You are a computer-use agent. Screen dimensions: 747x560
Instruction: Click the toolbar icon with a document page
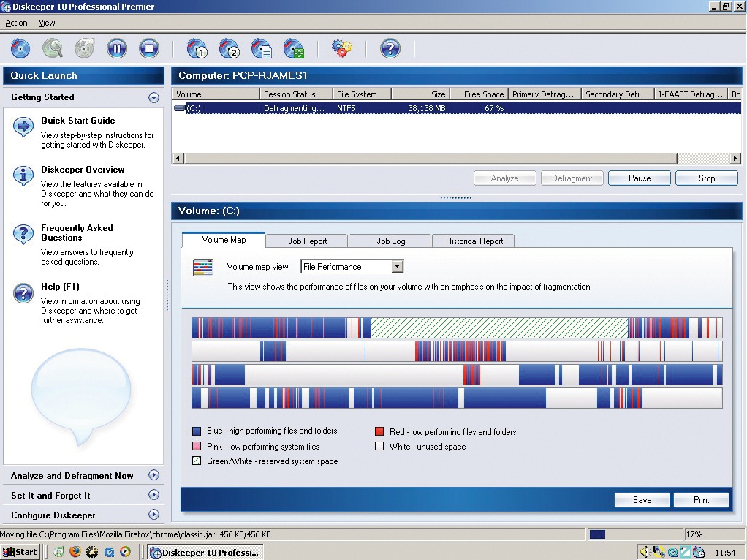(261, 48)
